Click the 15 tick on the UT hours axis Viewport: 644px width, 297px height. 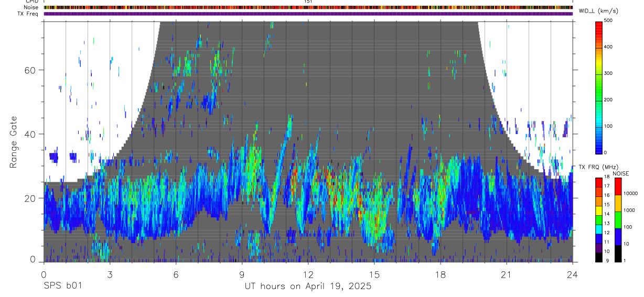[374, 274]
